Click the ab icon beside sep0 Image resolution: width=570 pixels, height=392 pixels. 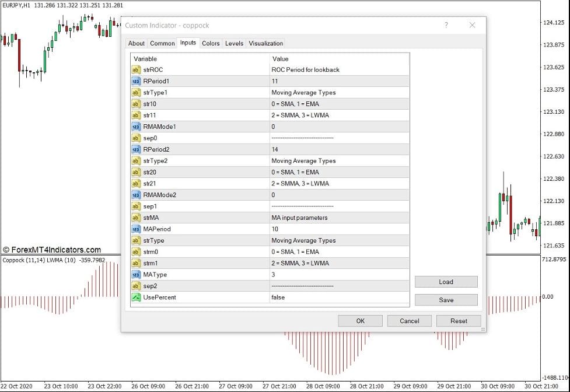coord(135,138)
